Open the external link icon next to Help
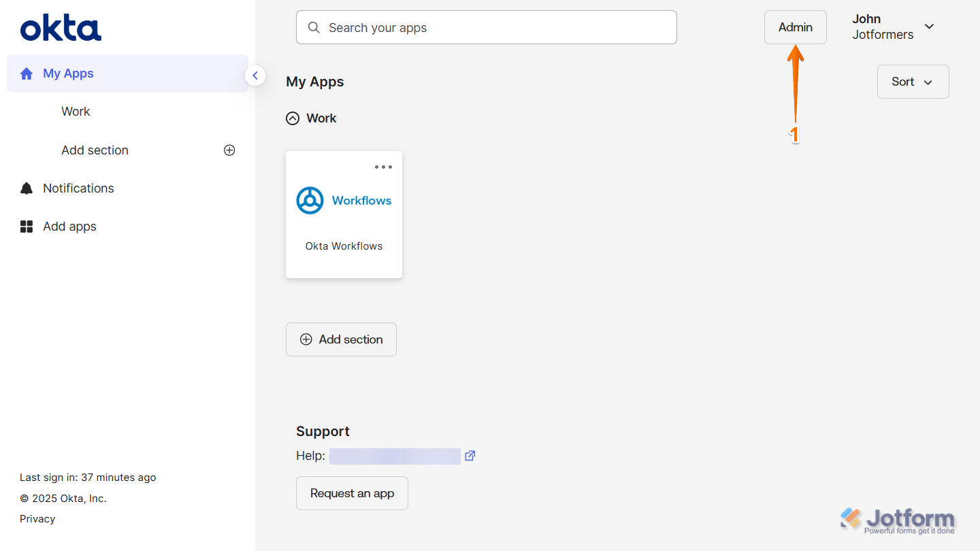980x551 pixels. (x=470, y=456)
